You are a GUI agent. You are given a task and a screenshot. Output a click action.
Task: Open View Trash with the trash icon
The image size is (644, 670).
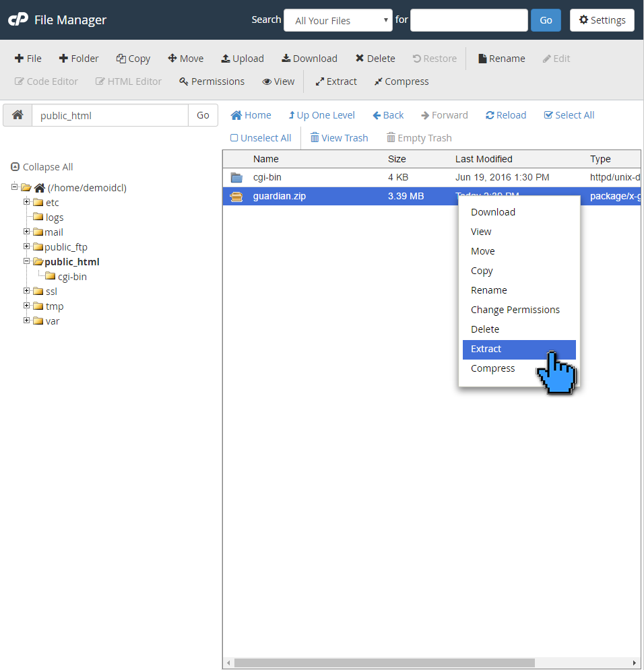pyautogui.click(x=339, y=137)
